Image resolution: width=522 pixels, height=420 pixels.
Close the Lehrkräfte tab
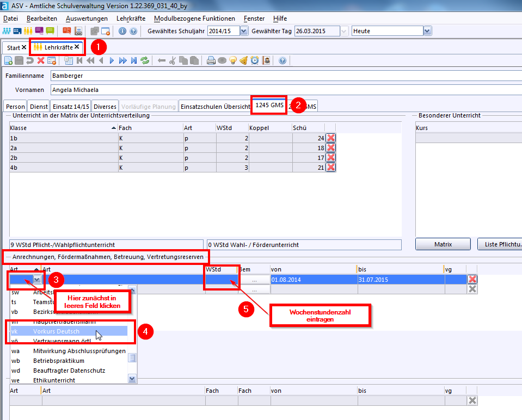point(77,47)
